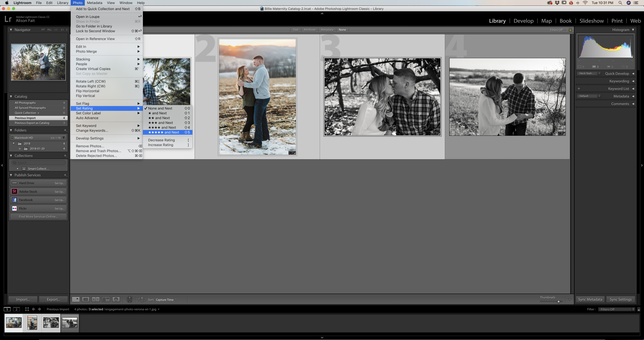The height and width of the screenshot is (340, 644).
Task: Click the Export button
Action: click(x=53, y=299)
